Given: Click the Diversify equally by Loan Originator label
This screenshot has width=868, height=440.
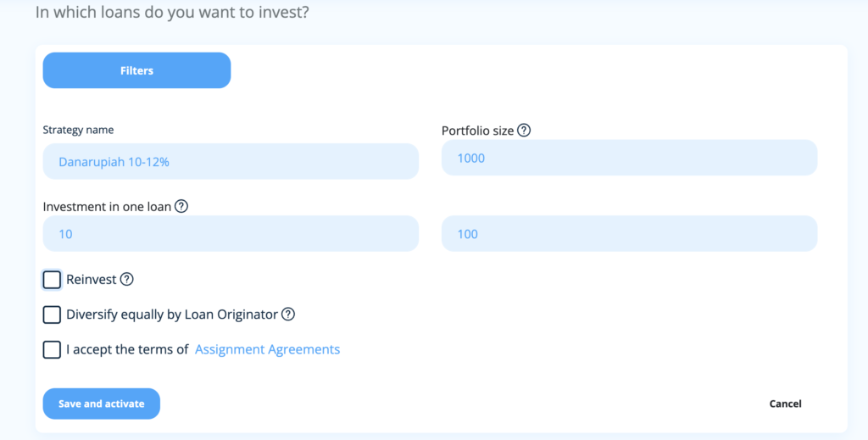Looking at the screenshot, I should click(172, 315).
